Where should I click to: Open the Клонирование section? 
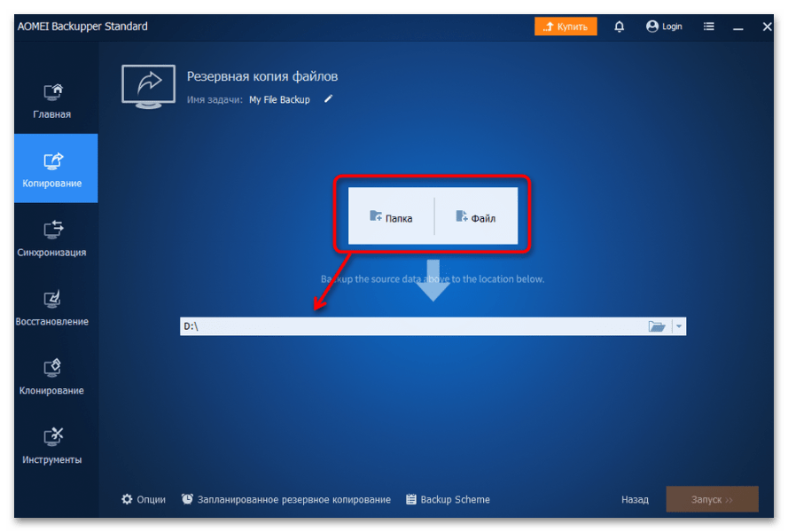click(x=51, y=377)
